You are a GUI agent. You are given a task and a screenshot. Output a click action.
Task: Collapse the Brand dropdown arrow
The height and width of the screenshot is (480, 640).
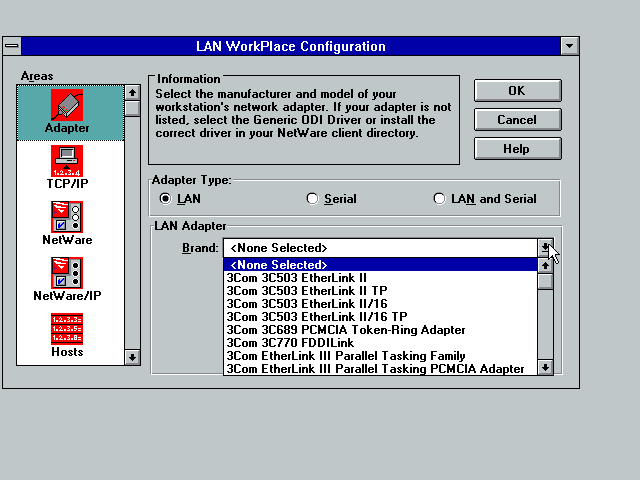tap(545, 248)
